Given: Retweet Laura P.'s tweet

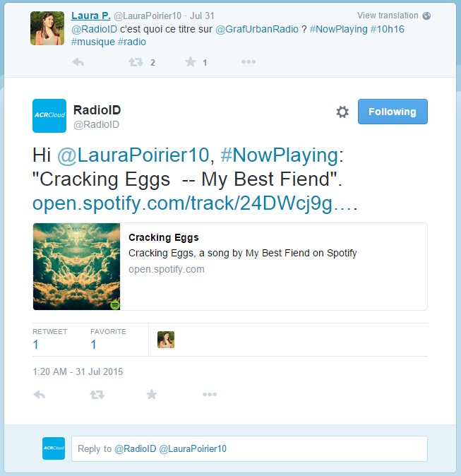Looking at the screenshot, I should (136, 62).
